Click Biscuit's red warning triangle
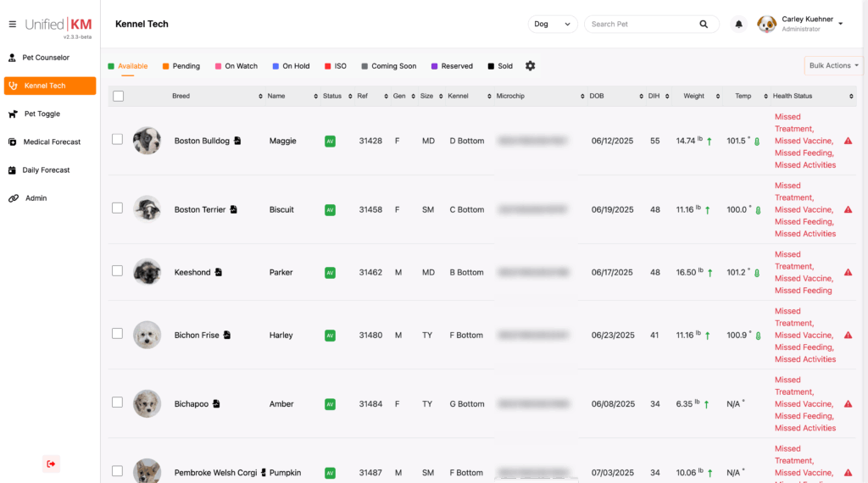868x483 pixels. [x=848, y=209]
